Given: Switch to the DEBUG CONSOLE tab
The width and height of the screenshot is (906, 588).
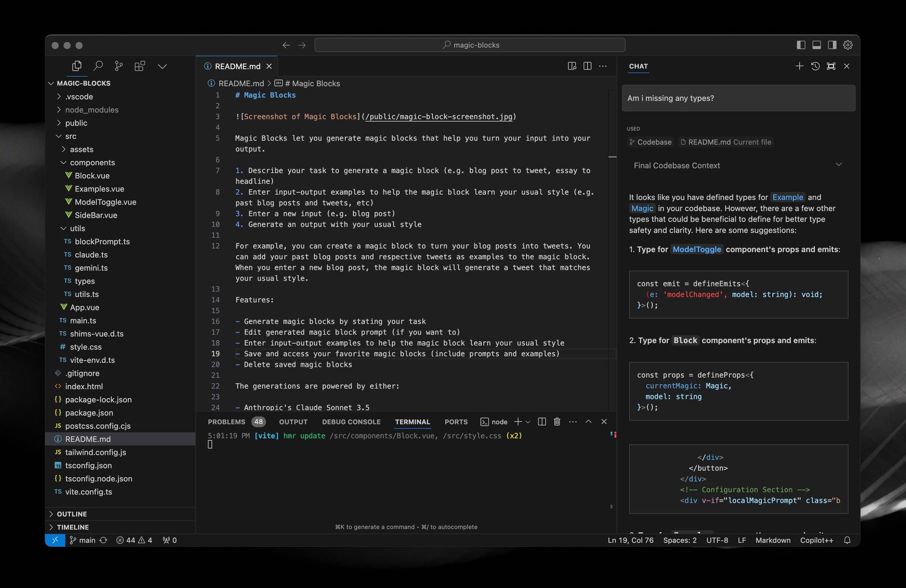Looking at the screenshot, I should [x=351, y=422].
